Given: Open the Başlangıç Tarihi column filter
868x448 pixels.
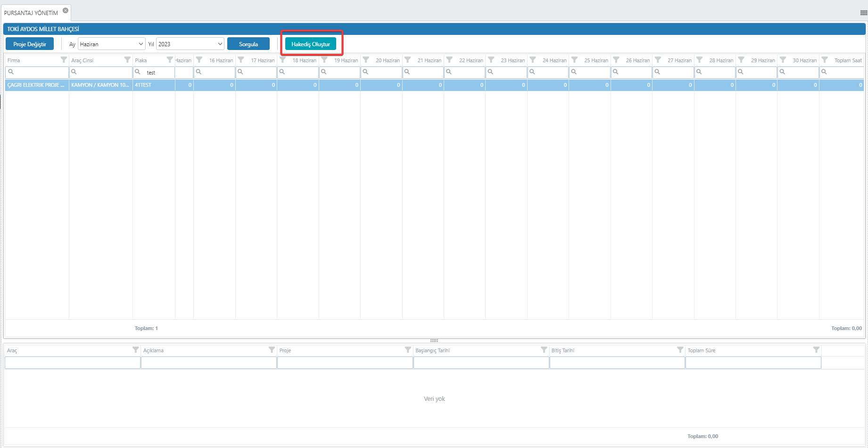Looking at the screenshot, I should pos(544,350).
